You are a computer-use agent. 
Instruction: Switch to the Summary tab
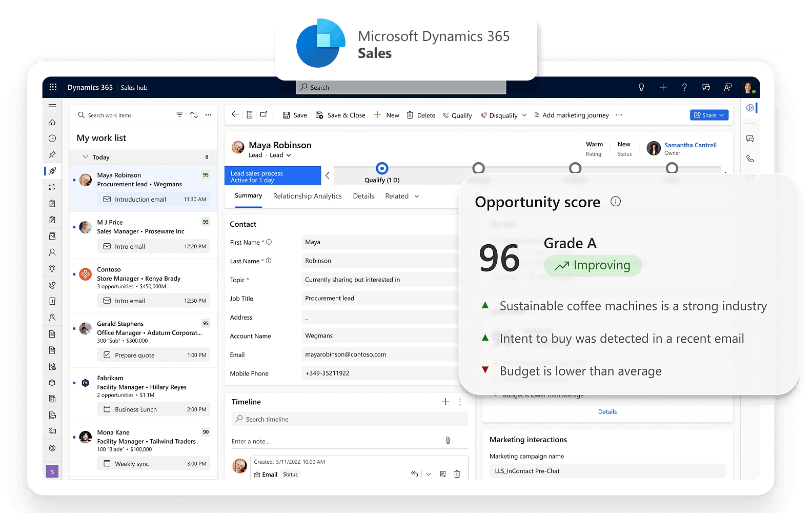[248, 196]
